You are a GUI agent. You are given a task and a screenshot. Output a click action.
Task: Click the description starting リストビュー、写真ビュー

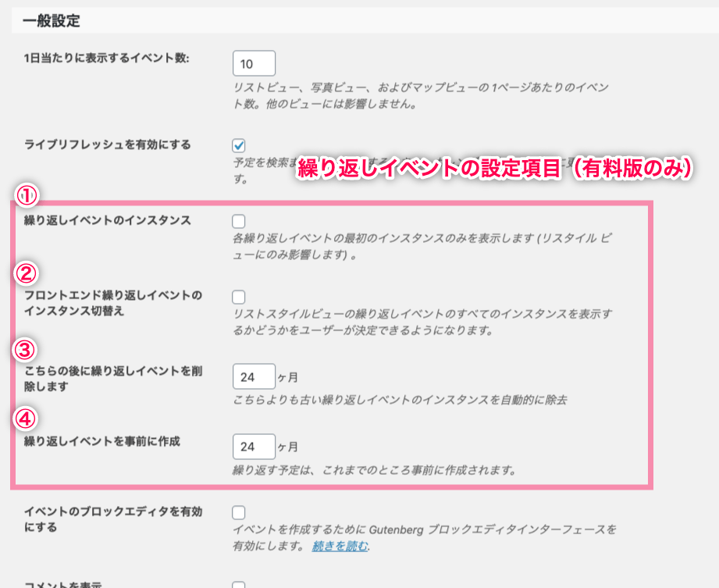pos(421,96)
